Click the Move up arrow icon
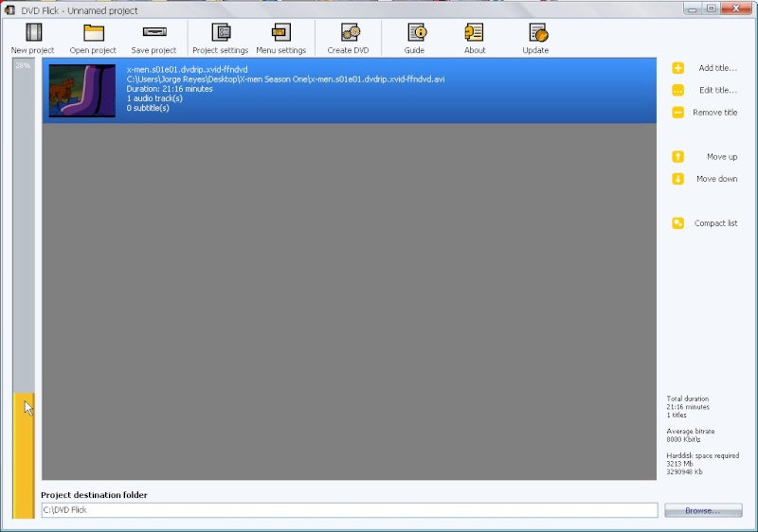 click(677, 157)
